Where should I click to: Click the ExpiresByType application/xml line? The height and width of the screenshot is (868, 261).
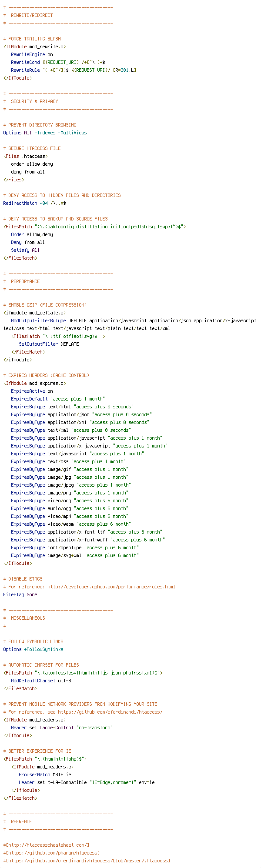pos(80,422)
